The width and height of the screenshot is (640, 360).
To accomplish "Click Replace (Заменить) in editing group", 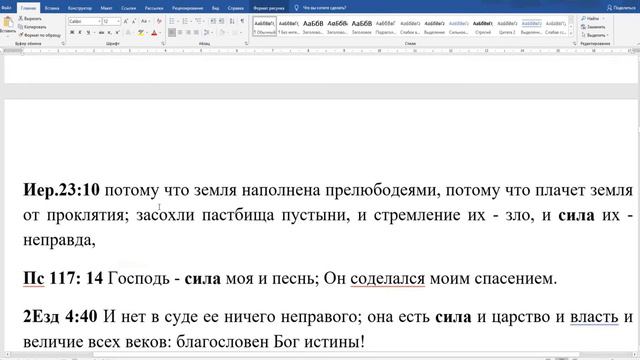I will [593, 27].
